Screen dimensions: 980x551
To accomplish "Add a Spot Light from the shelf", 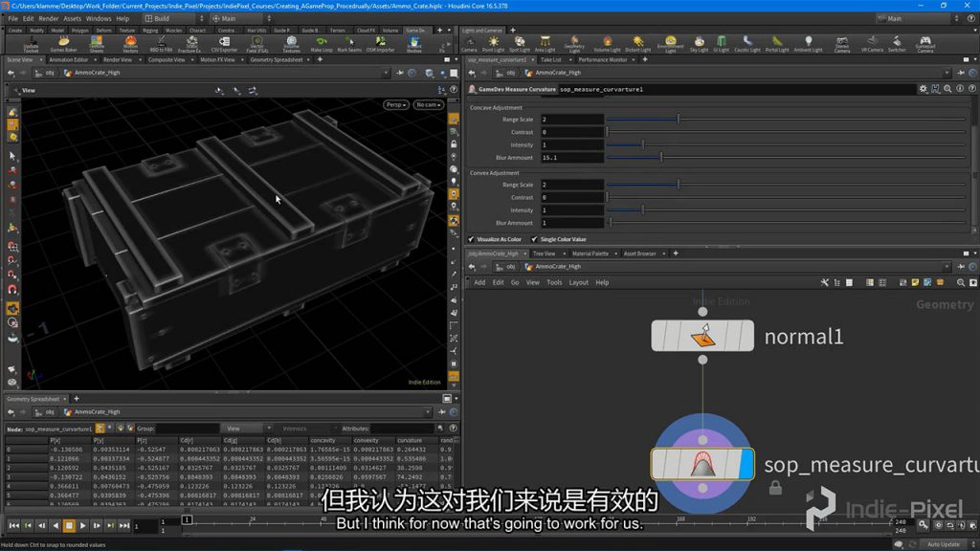I will point(519,44).
